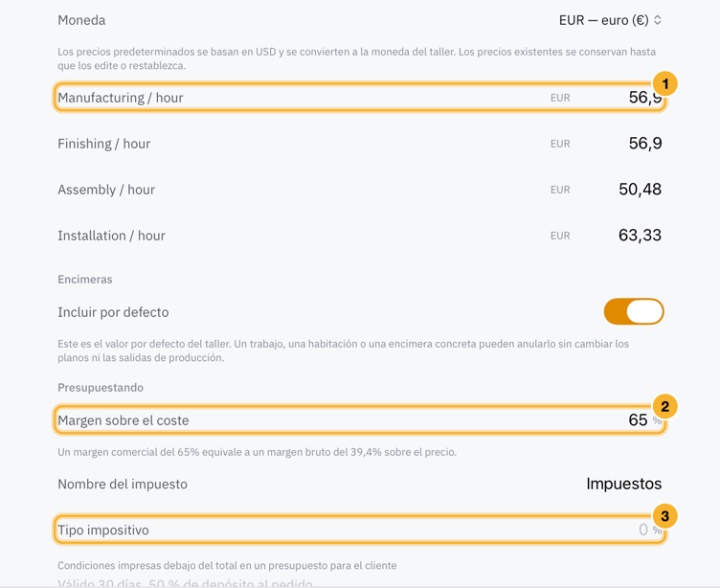720x588 pixels.
Task: Edit the Assembly / hour value 50,48
Action: coord(641,190)
